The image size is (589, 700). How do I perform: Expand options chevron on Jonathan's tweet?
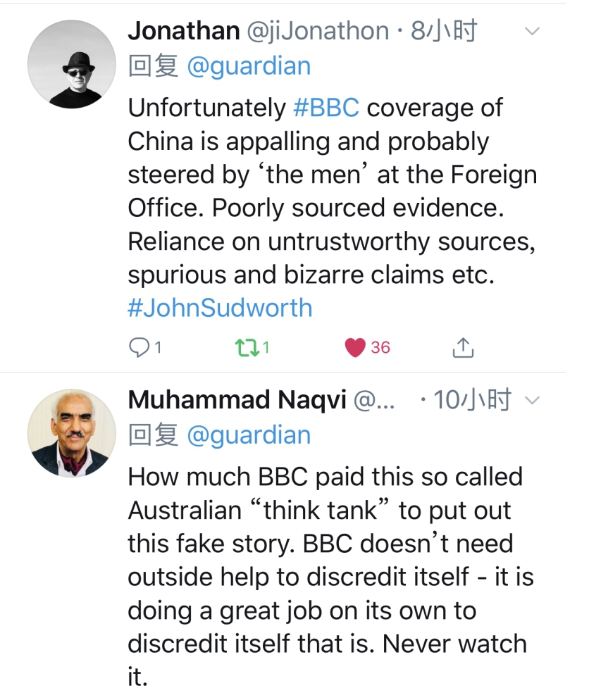(533, 32)
